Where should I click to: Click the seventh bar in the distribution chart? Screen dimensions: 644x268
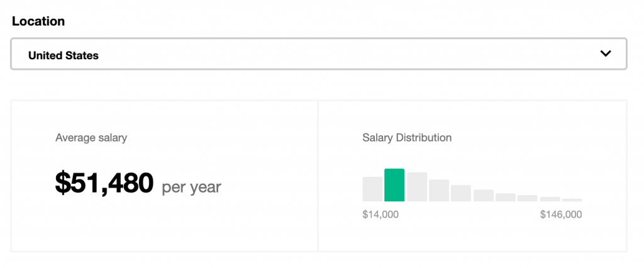click(506, 198)
